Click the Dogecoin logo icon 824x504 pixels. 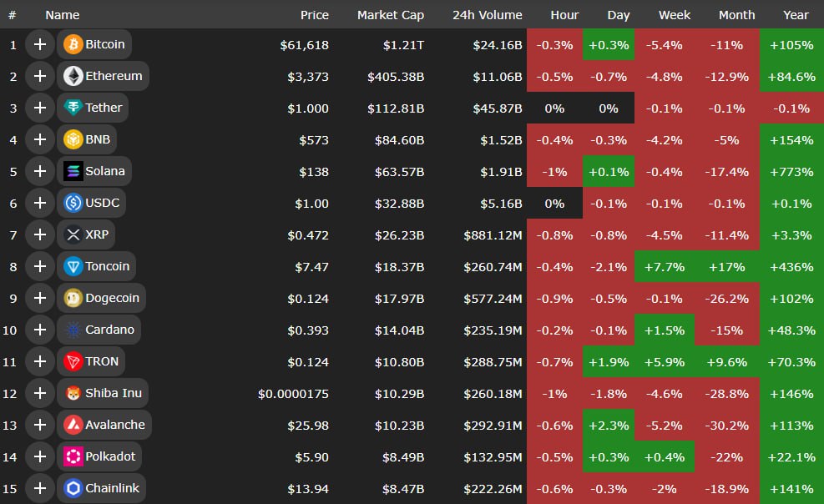pos(73,298)
